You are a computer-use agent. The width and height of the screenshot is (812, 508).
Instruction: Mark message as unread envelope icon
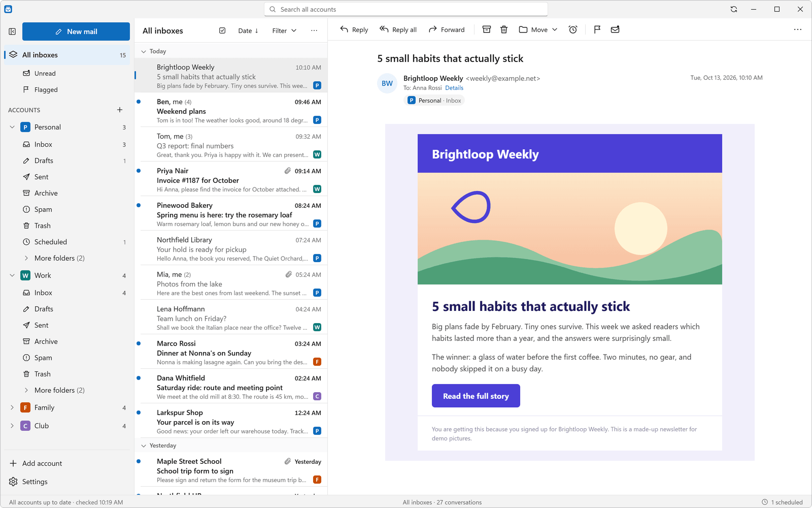click(x=615, y=29)
